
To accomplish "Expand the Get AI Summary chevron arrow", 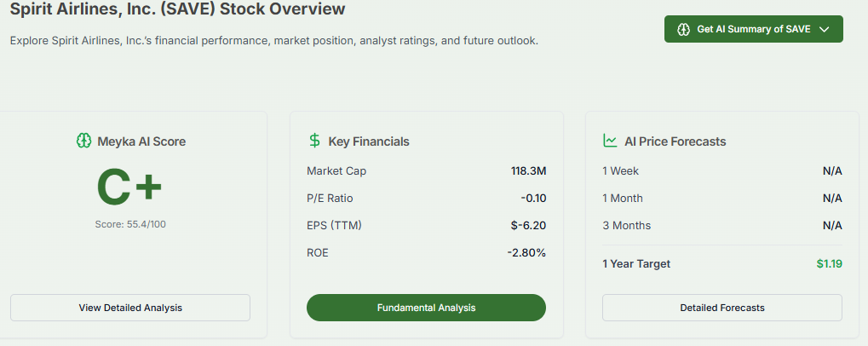I will (824, 29).
